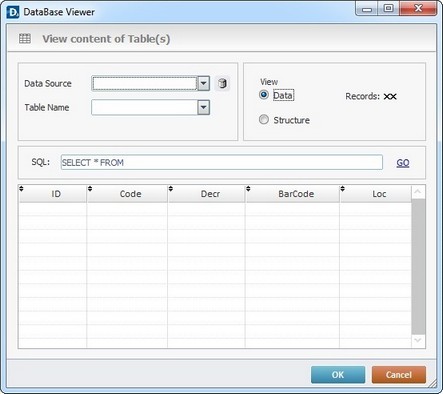The image size is (443, 394).
Task: Click the vertical scrollbar thumb of the table
Action: pyautogui.click(x=418, y=267)
